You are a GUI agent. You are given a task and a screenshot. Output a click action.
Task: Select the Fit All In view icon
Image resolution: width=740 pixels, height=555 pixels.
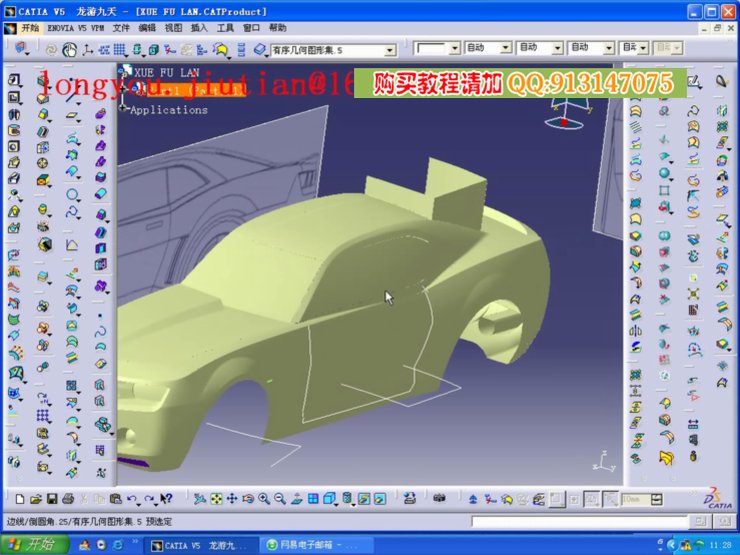[215, 498]
